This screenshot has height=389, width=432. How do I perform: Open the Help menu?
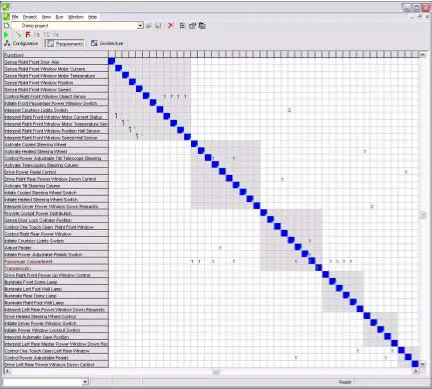click(92, 17)
